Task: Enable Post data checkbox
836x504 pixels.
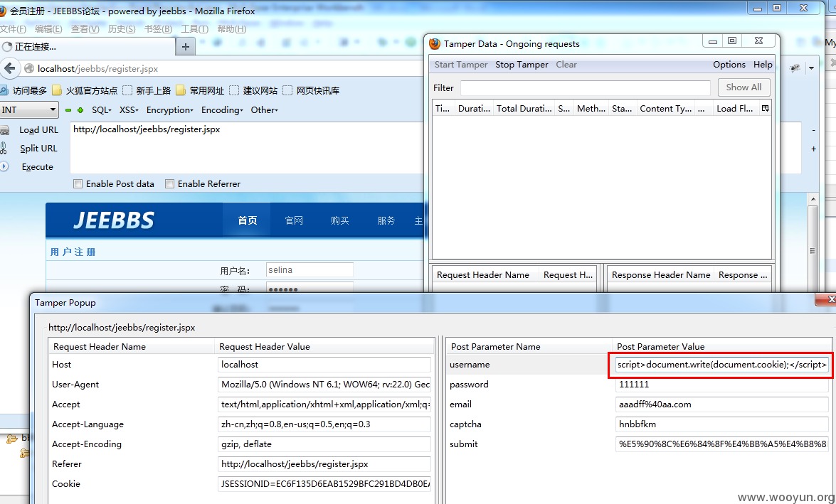Action: coord(78,184)
